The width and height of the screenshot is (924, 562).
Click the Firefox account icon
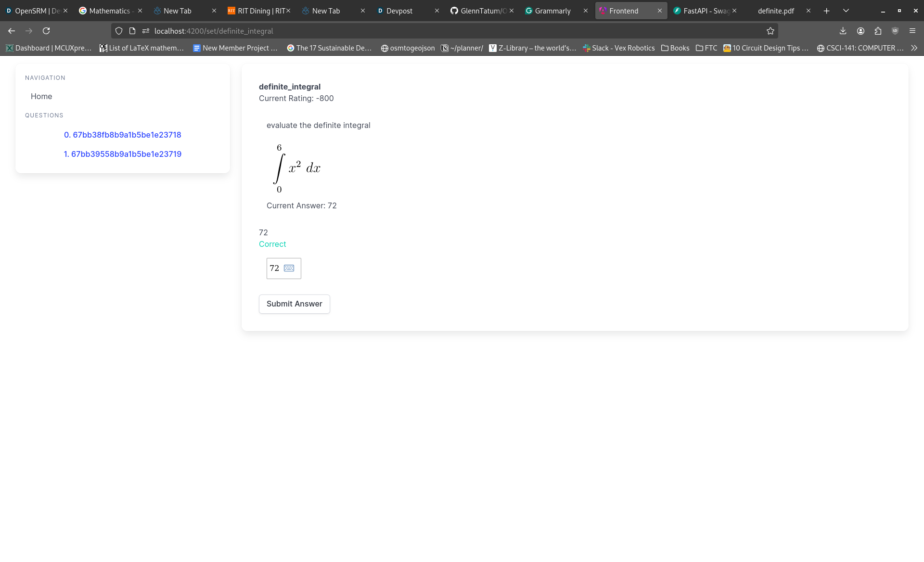click(860, 31)
